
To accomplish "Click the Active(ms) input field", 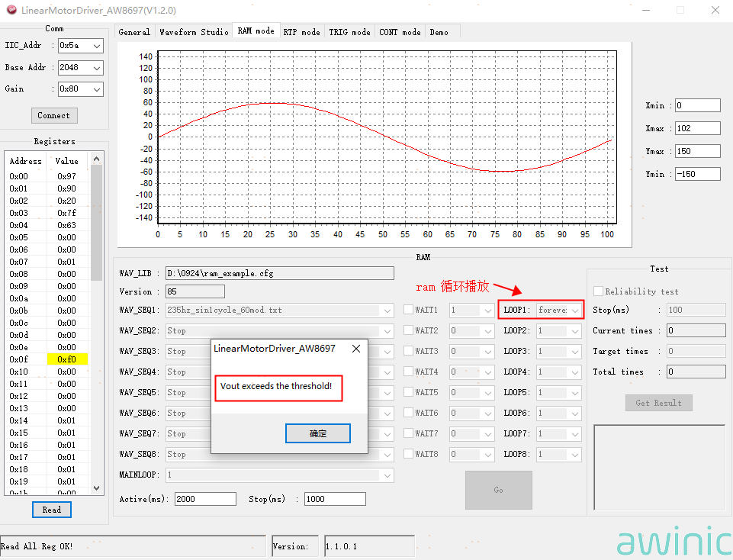I will [x=205, y=499].
